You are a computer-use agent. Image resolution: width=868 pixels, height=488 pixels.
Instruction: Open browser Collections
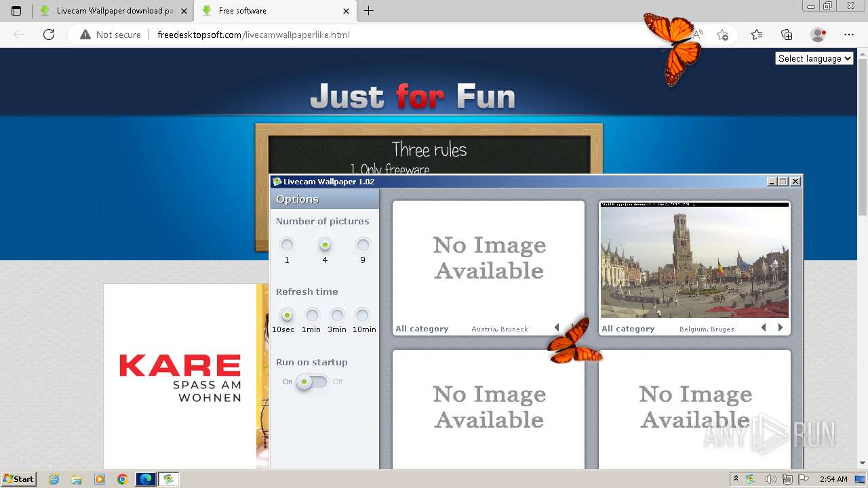pyautogui.click(x=787, y=35)
